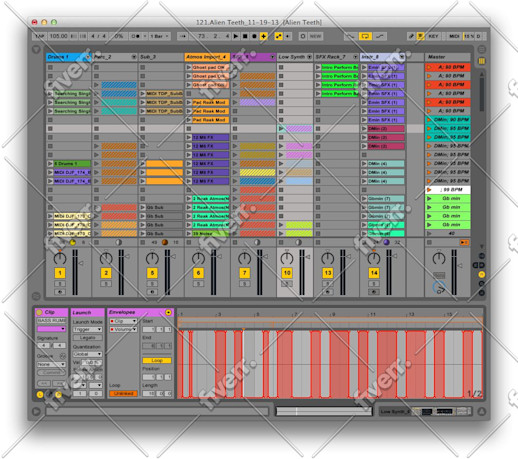Open the 1 Bar quantization dropdown

[x=159, y=36]
